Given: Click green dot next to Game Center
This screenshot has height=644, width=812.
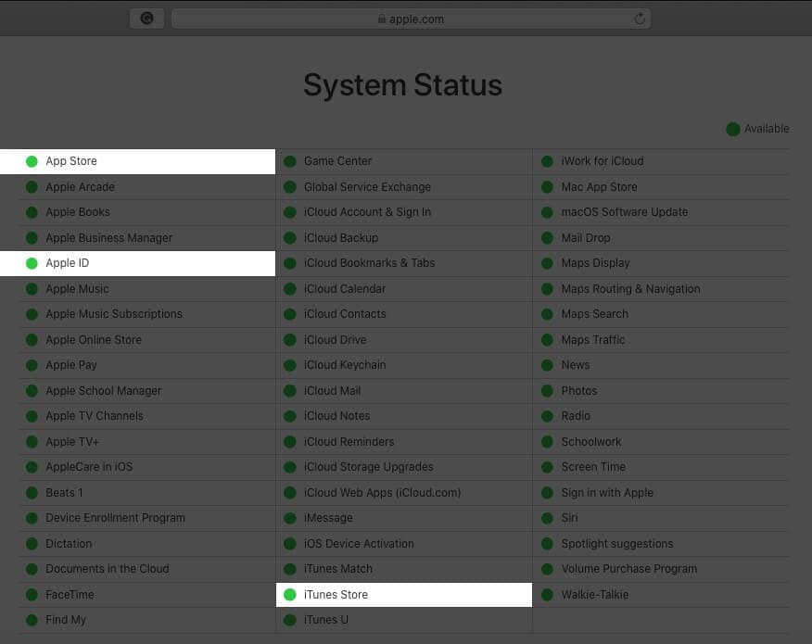Looking at the screenshot, I should pos(290,161).
